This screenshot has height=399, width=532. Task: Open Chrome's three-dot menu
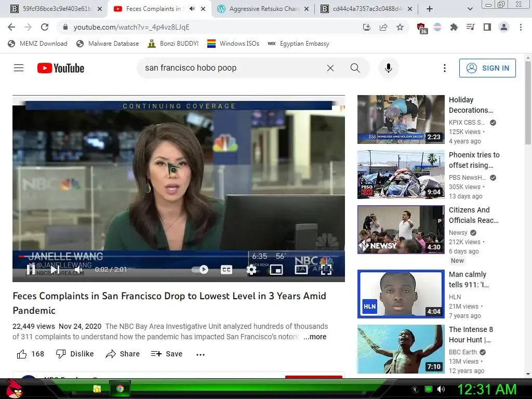point(521,27)
